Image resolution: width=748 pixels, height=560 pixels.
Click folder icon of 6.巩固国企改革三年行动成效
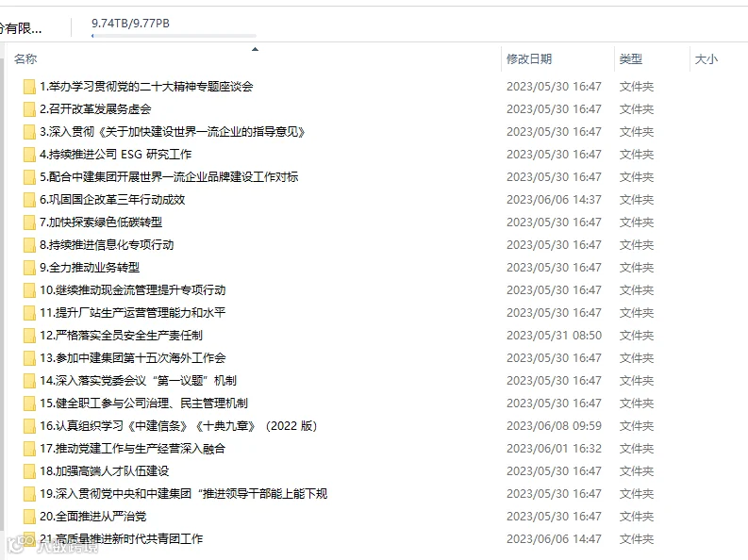click(29, 200)
